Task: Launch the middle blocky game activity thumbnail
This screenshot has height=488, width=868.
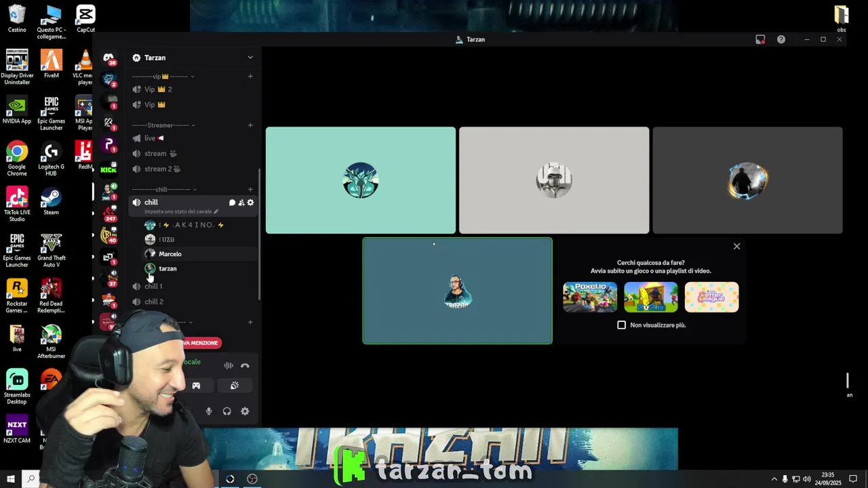Action: [x=651, y=298]
